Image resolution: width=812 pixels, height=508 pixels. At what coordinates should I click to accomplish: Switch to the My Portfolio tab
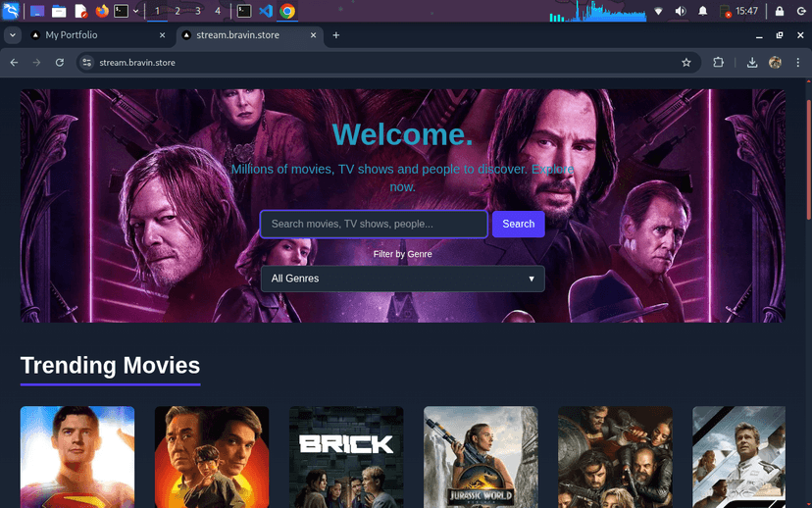pos(98,35)
